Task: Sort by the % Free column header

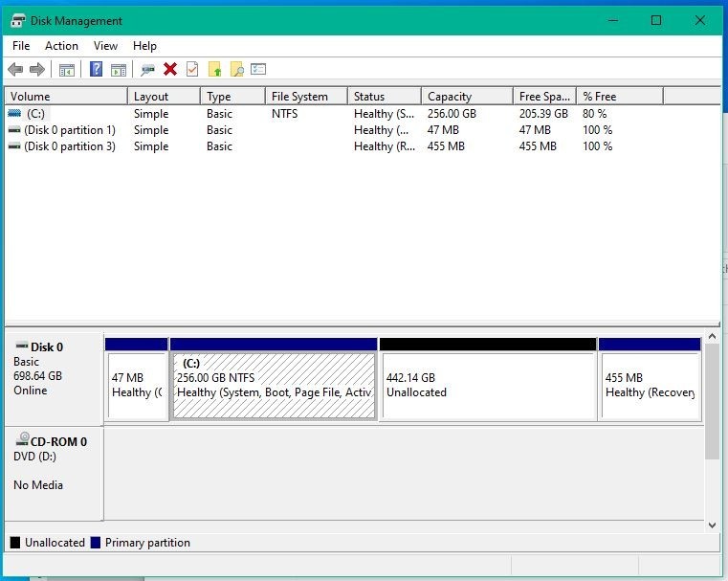Action: [x=620, y=97]
